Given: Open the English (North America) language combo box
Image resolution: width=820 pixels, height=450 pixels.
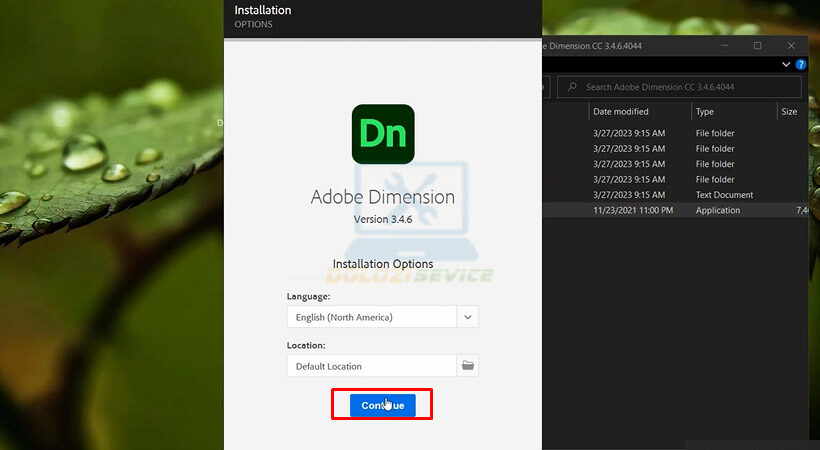Looking at the screenshot, I should [371, 317].
